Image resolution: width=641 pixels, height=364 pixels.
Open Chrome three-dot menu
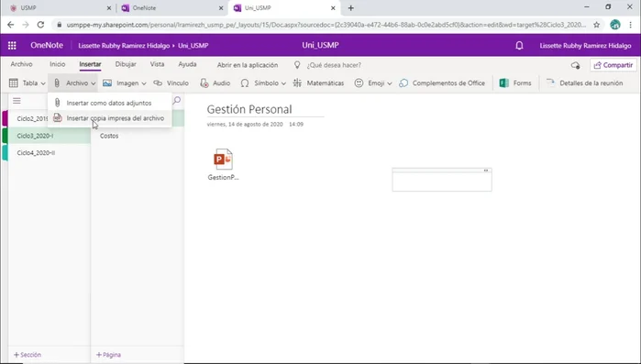630,25
